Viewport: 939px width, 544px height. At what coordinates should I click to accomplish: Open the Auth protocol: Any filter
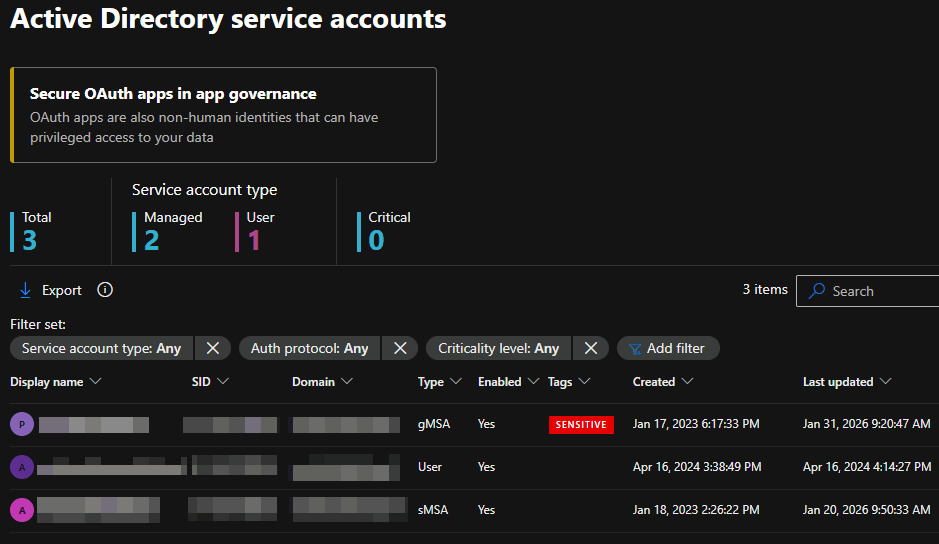[309, 348]
